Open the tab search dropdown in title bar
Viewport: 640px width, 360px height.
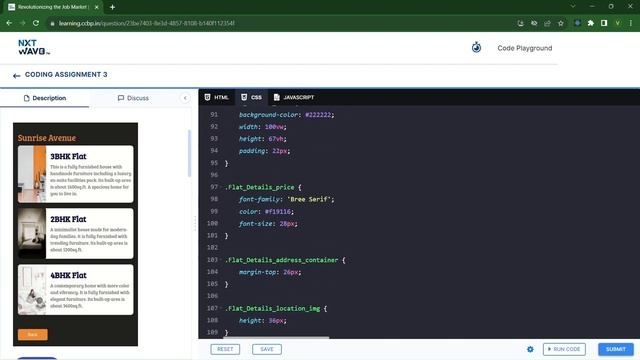[573, 7]
